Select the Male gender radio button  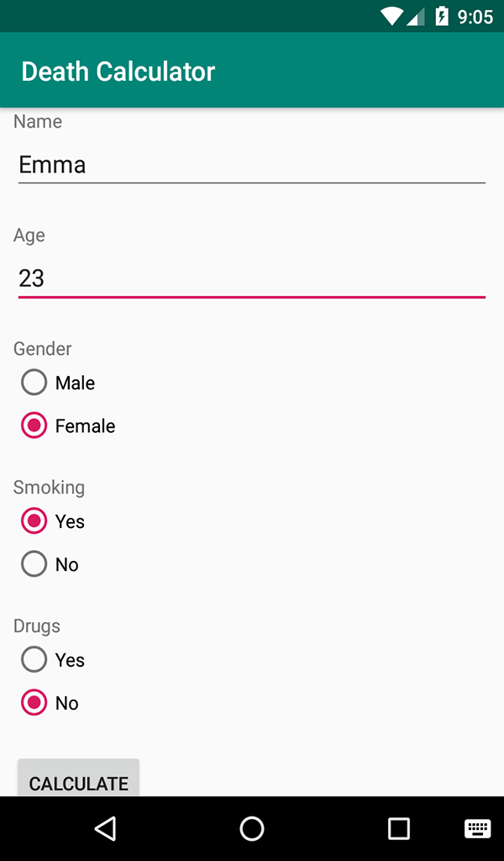(x=34, y=383)
